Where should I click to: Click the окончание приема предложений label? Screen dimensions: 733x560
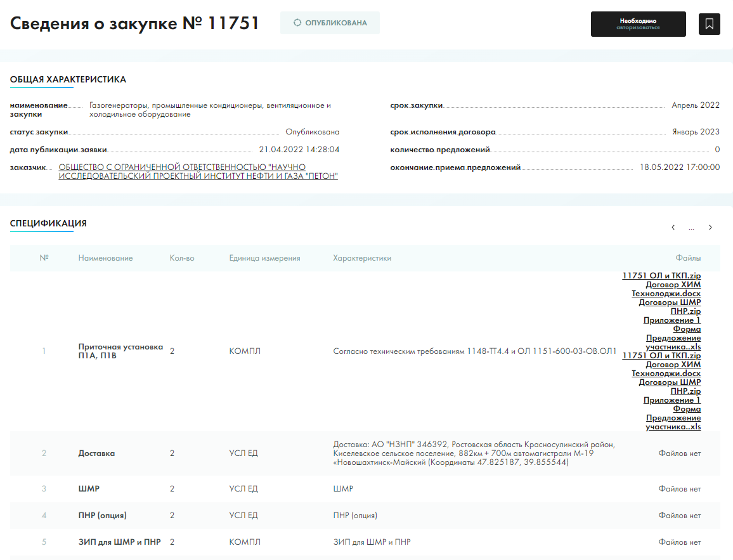pyautogui.click(x=455, y=167)
